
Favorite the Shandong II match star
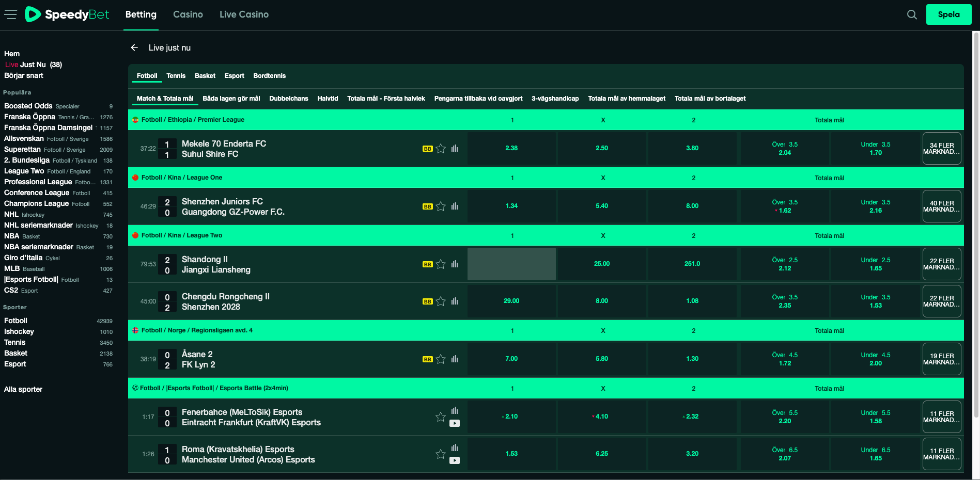441,264
